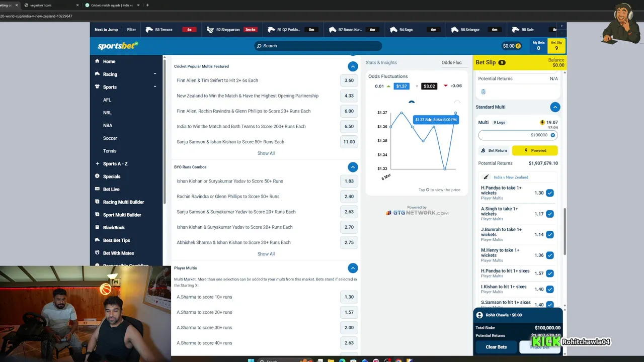The width and height of the screenshot is (644, 362).
Task: Click the Sports A - Z plus icon
Action: pyautogui.click(x=98, y=163)
